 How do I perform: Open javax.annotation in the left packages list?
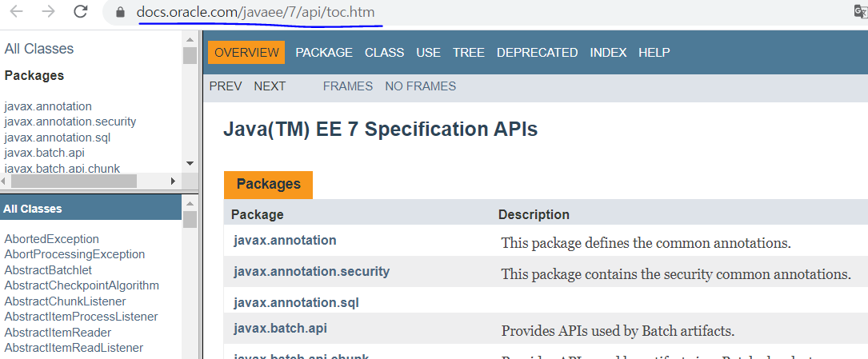pos(48,106)
